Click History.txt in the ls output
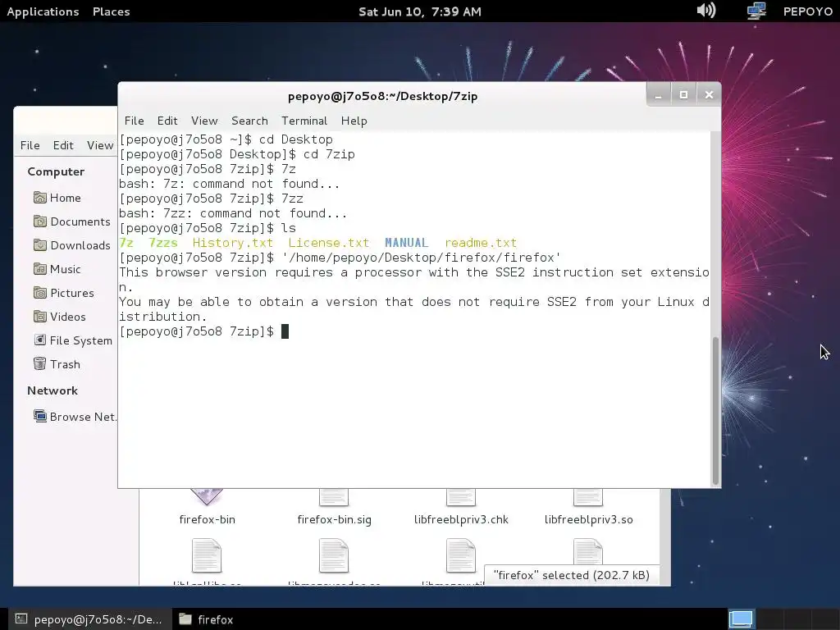The height and width of the screenshot is (630, 840). coord(232,243)
